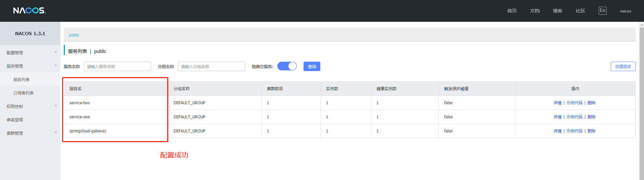Expand the 权限控制 menu chevron
The height and width of the screenshot is (180, 644).
pos(56,106)
